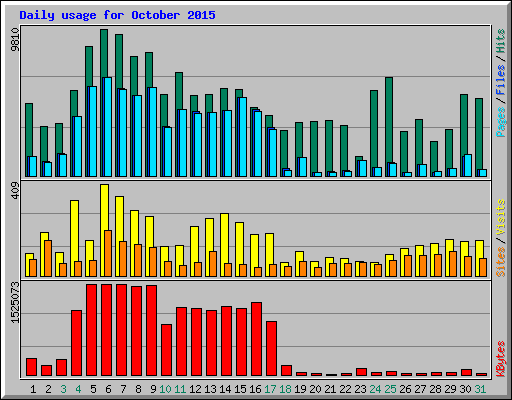
Task: Click the blue "Files" legend label
Action: 500,79
